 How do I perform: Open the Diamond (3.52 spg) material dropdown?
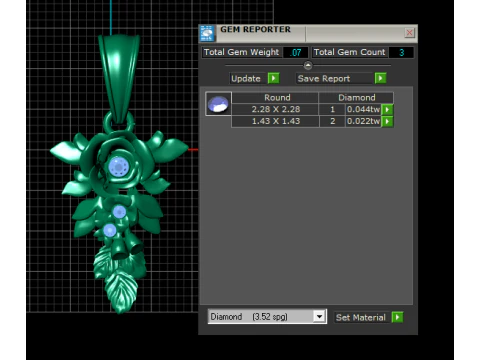(x=319, y=316)
